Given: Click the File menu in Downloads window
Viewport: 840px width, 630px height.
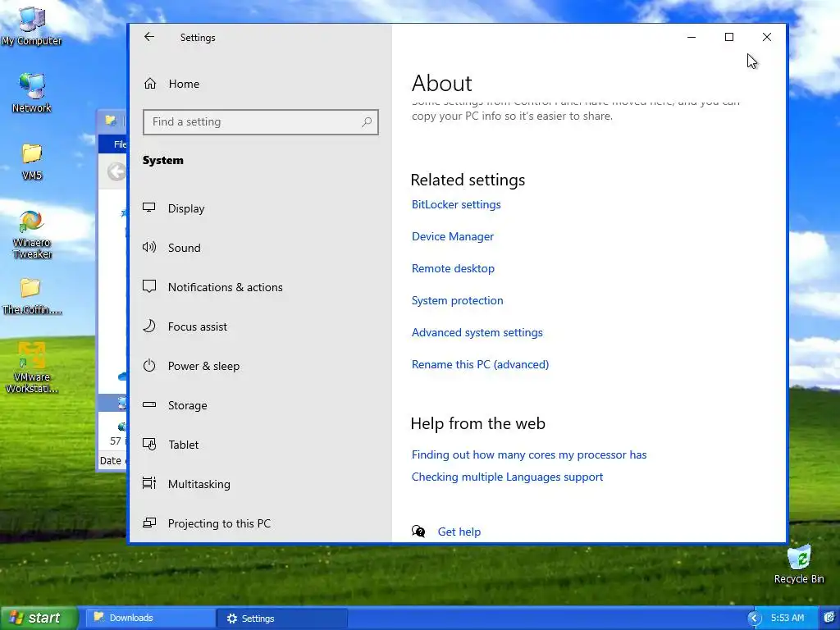Looking at the screenshot, I should pos(120,144).
